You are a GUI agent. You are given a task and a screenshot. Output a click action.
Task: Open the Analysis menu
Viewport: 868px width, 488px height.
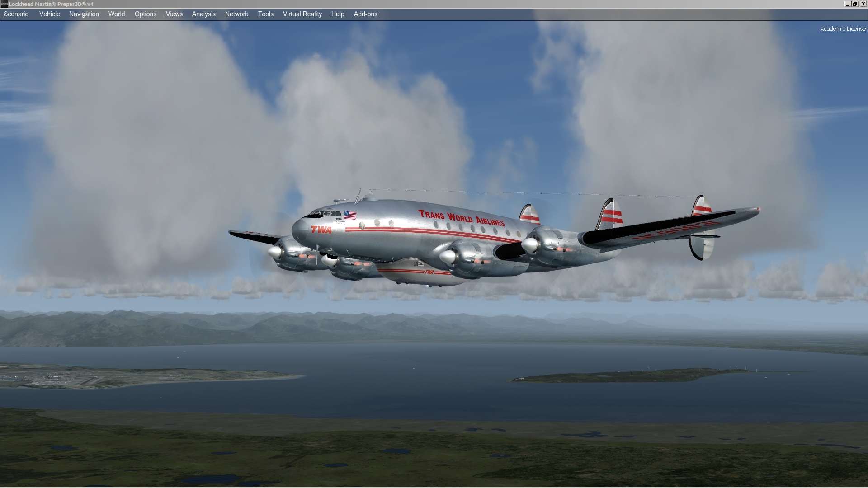[203, 14]
